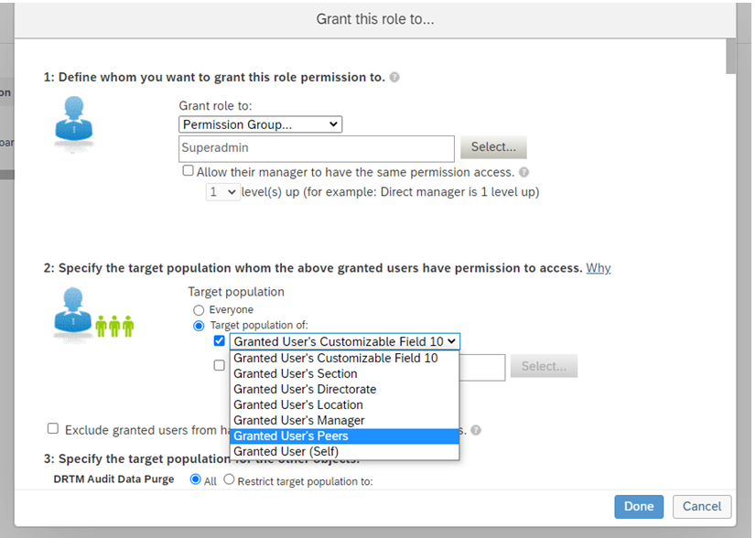Choose Restrict target population to radio option
The image size is (756, 538).
[229, 479]
